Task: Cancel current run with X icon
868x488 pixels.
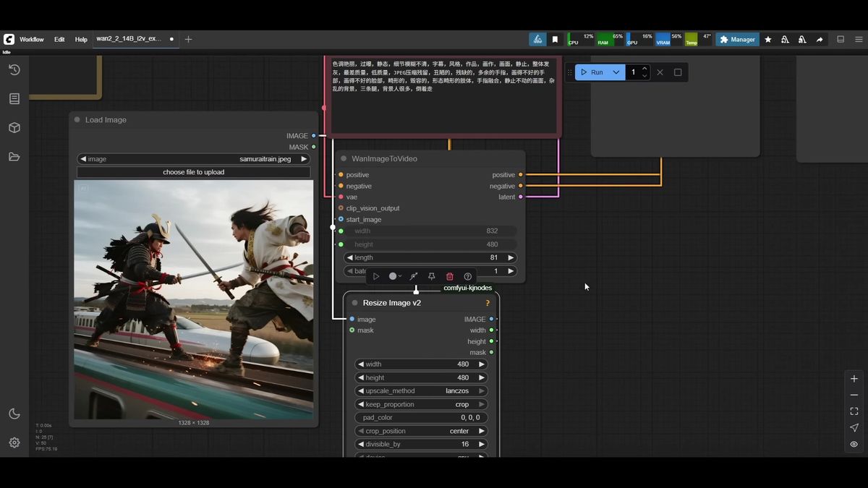Action: pyautogui.click(x=660, y=72)
